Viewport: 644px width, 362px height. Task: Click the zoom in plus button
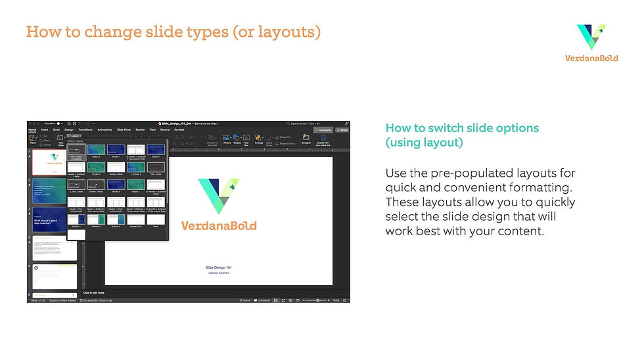tap(329, 300)
